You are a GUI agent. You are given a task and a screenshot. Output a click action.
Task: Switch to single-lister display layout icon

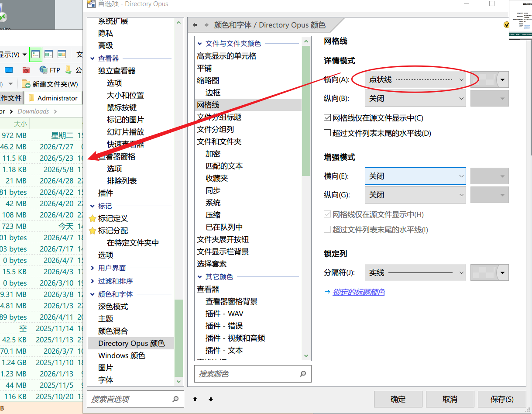point(36,54)
